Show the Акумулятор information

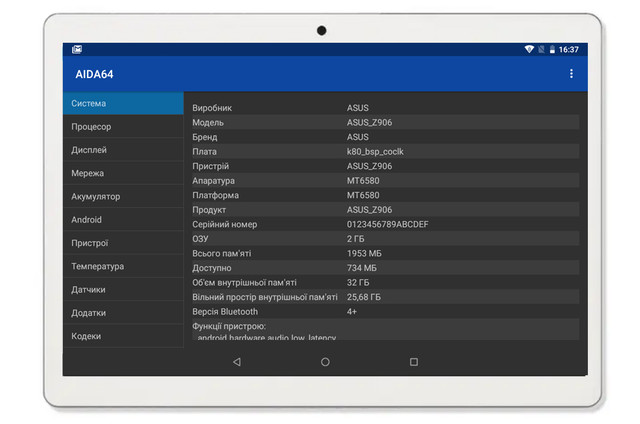[x=123, y=197]
